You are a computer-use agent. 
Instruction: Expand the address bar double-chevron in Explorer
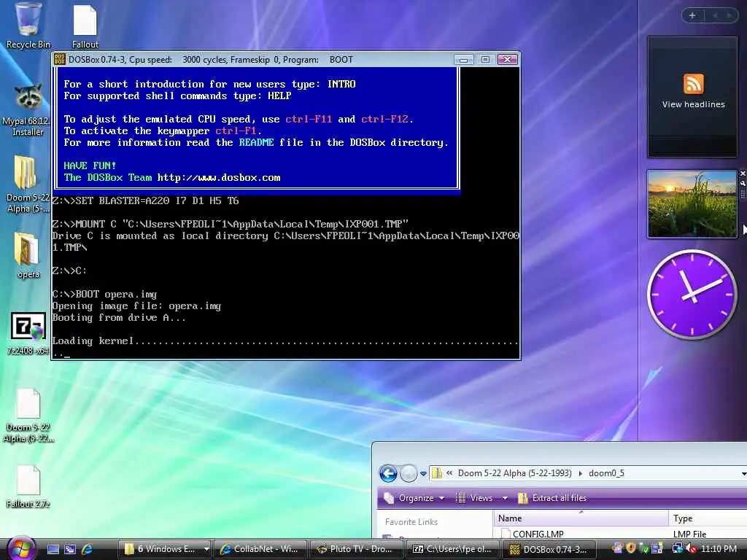point(449,472)
